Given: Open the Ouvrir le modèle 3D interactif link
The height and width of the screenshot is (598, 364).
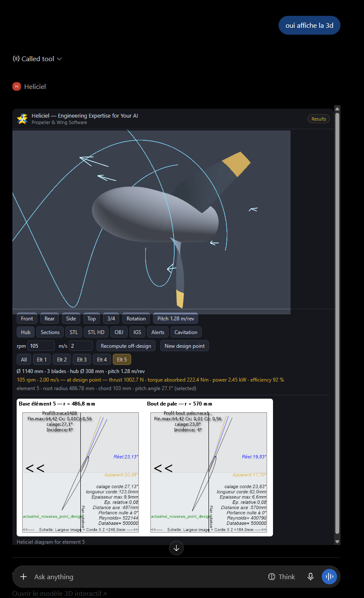Looking at the screenshot, I should (59, 593).
